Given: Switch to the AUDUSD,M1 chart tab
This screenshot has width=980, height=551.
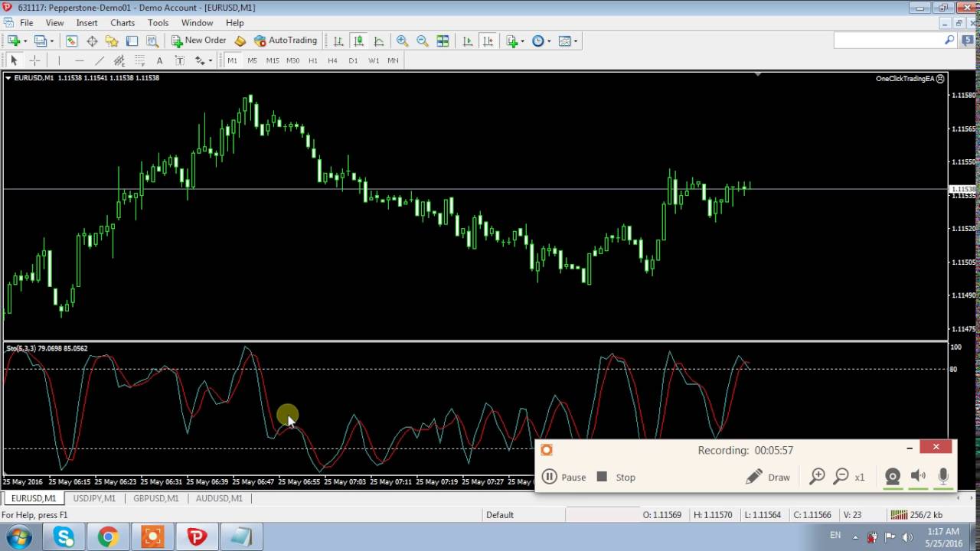Looking at the screenshot, I should 219,498.
